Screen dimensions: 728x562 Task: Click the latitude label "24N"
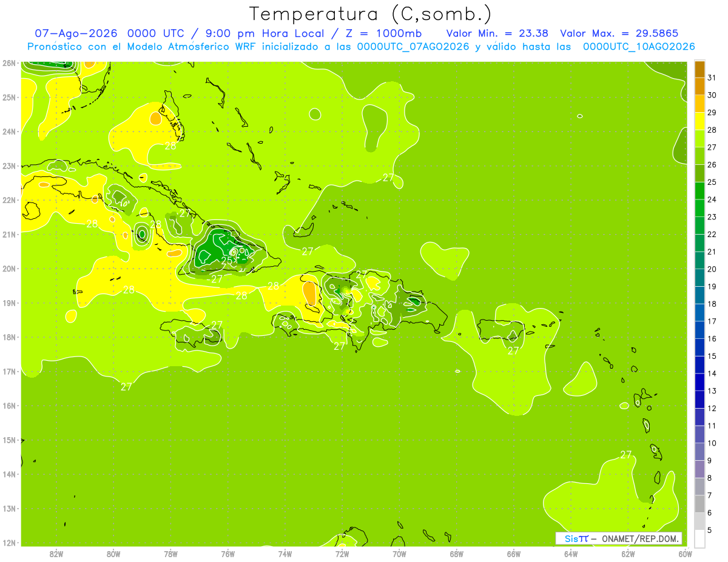[x=9, y=132]
